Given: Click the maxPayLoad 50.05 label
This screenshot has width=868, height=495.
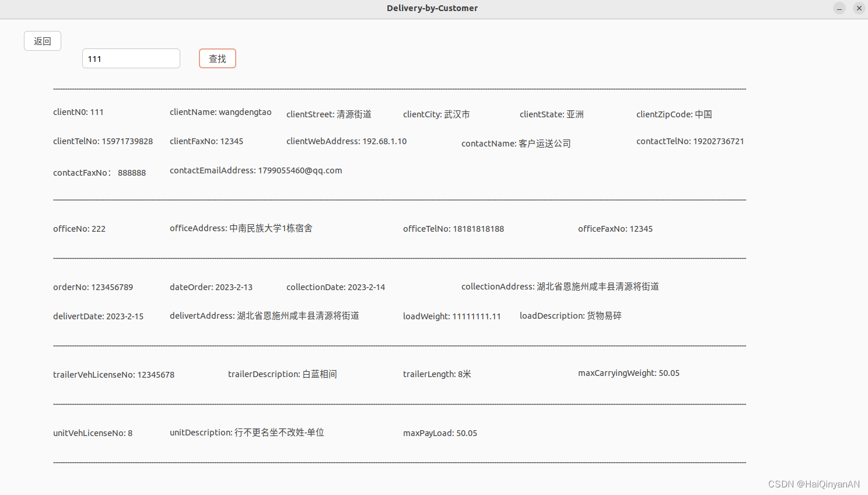Looking at the screenshot, I should 440,433.
